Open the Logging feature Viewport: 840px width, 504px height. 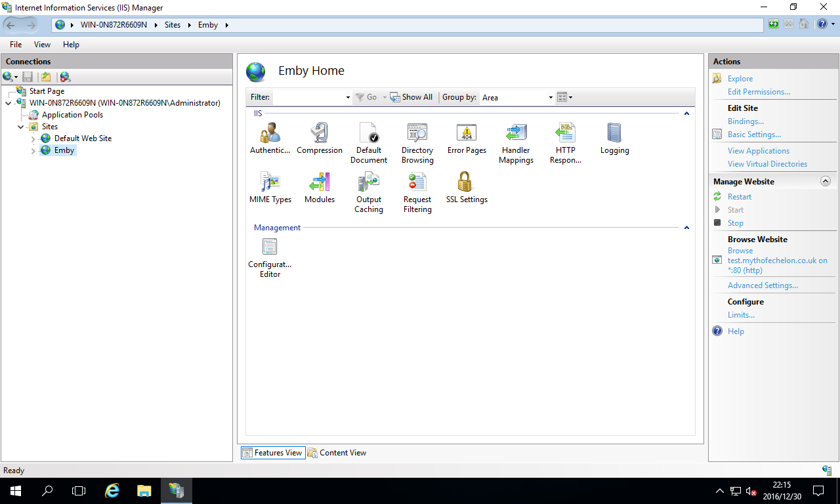614,138
